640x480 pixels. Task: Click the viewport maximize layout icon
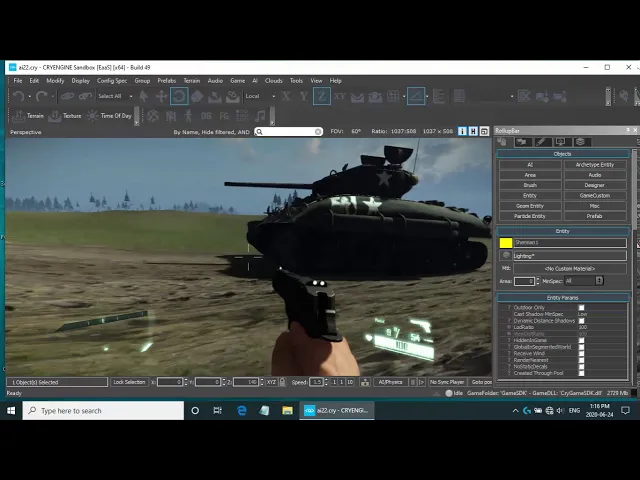[x=484, y=131]
